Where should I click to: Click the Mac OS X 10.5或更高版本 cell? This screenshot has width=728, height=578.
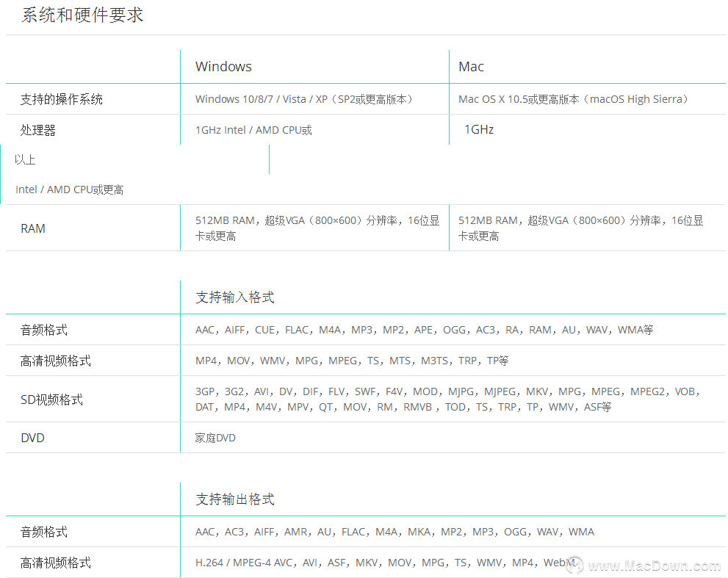(x=574, y=99)
